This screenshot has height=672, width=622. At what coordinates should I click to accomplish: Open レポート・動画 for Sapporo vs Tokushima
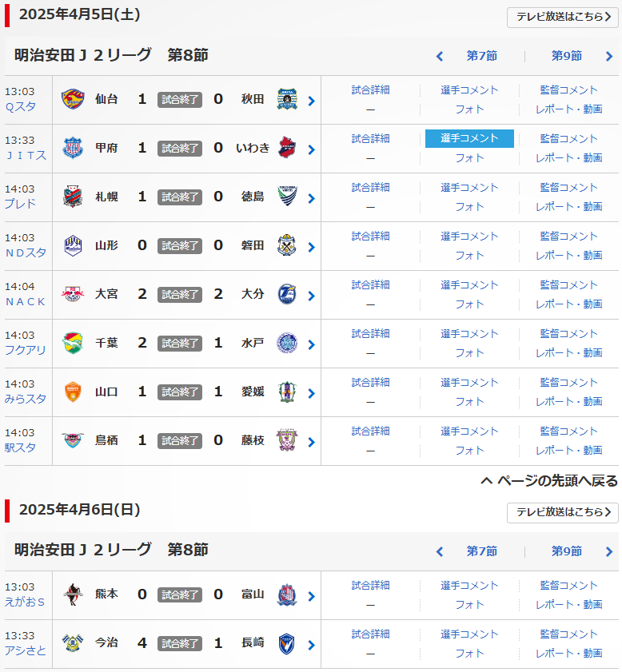click(x=568, y=206)
